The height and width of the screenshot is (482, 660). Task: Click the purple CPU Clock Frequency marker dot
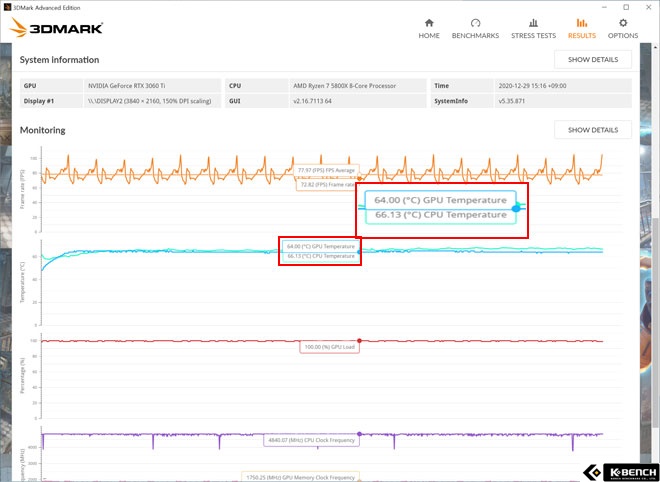coord(359,434)
